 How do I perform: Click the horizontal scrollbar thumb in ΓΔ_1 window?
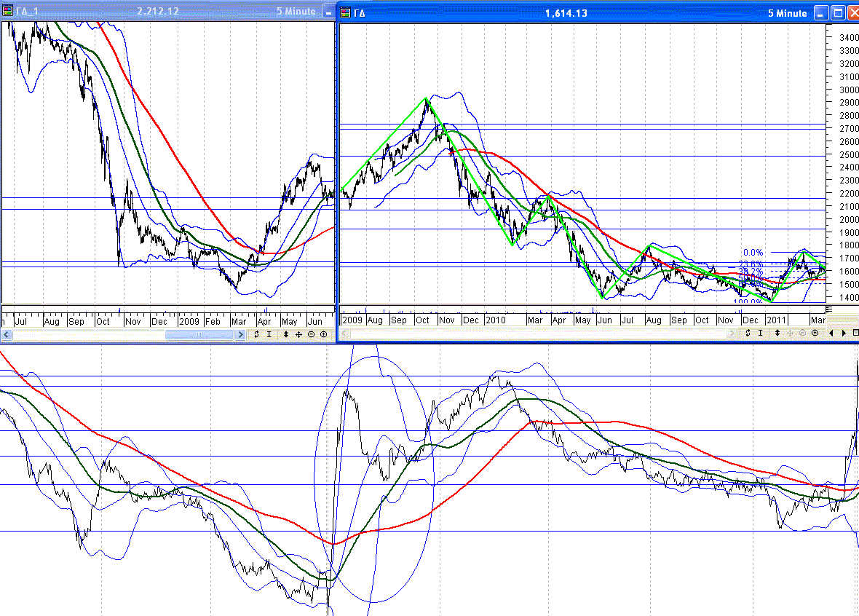[199, 334]
